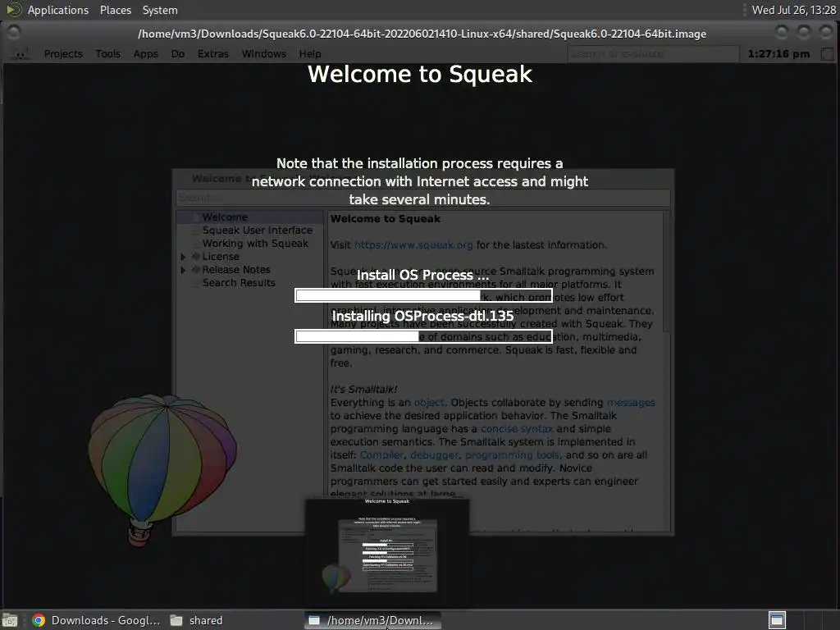840x630 pixels.
Task: Click the taskbar window preview thumbnail
Action: tap(387, 552)
